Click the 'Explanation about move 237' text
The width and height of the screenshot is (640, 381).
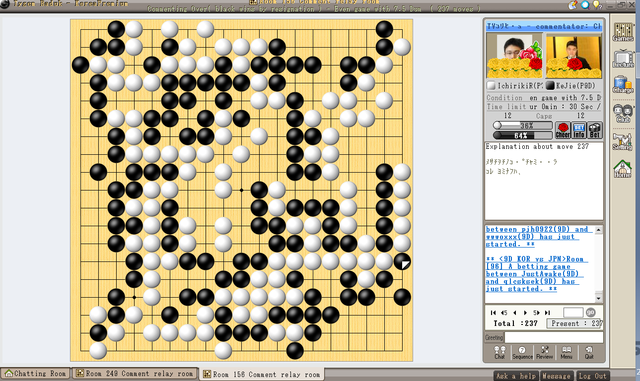click(537, 147)
